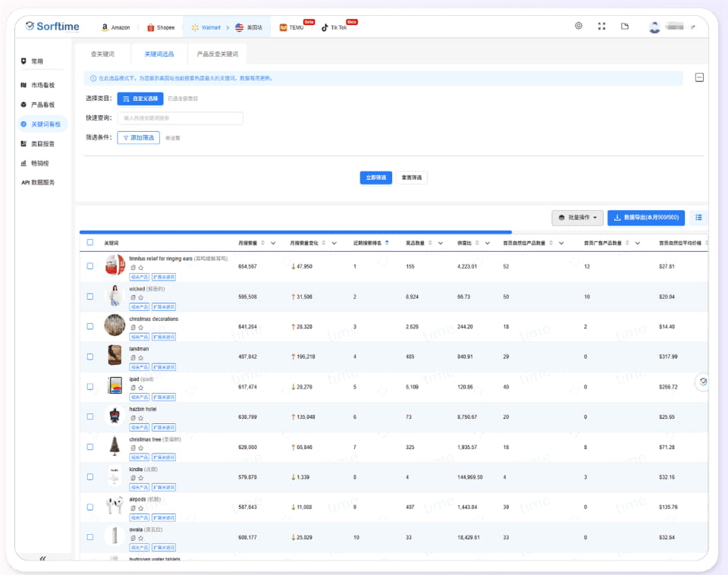Export data with the 数据导出 button
This screenshot has width=728, height=575.
[646, 218]
